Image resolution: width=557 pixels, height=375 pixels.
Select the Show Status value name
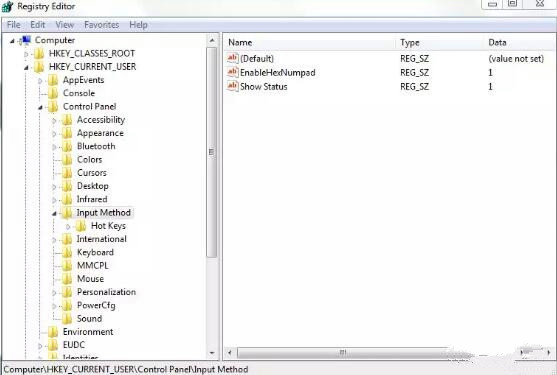[x=264, y=86]
